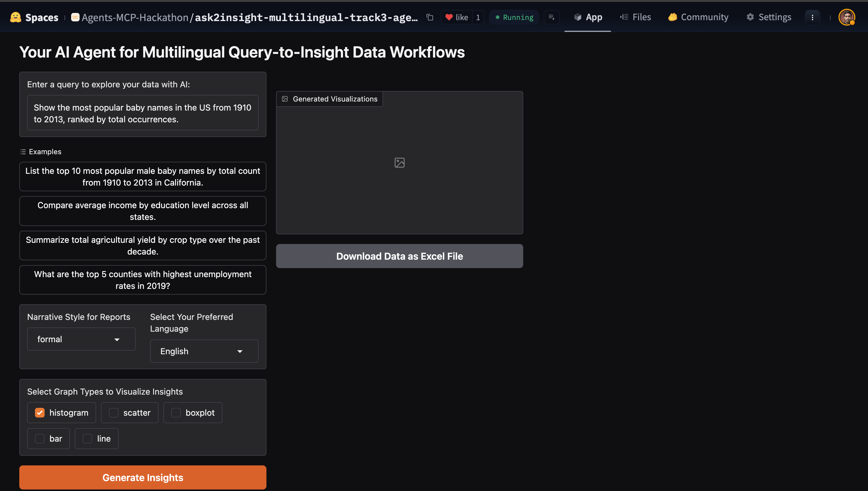The image size is (868, 491).
Task: Select the unemployment rates example query
Action: tap(143, 280)
